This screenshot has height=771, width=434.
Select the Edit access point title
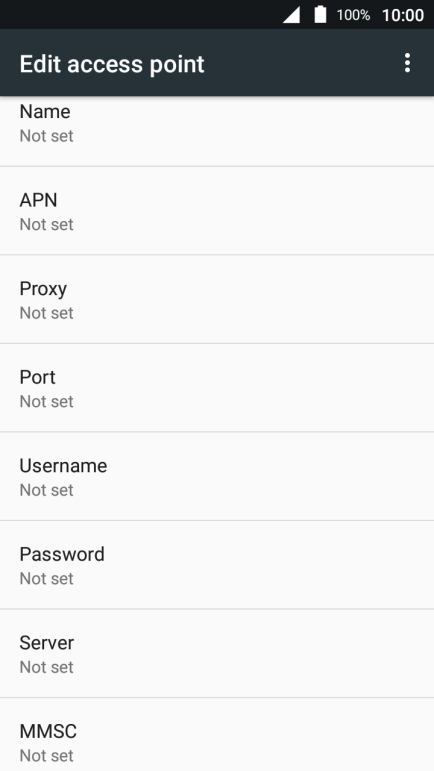point(112,64)
